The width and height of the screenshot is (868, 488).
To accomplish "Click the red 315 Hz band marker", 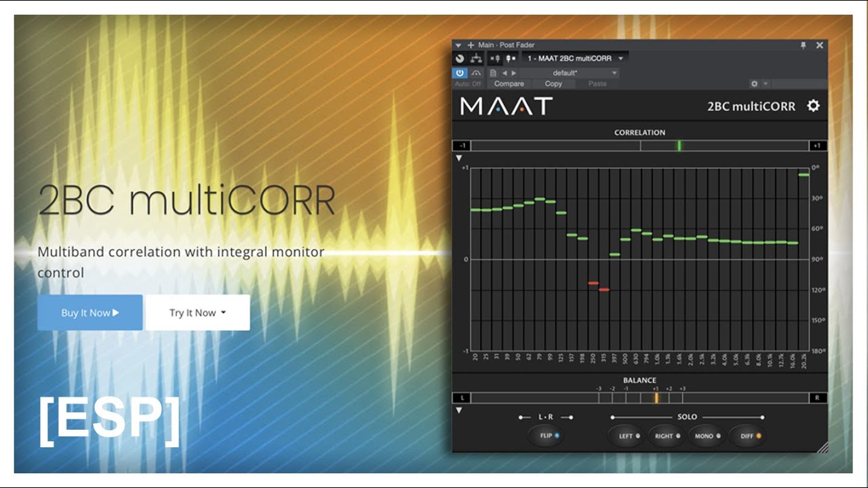I will 604,290.
